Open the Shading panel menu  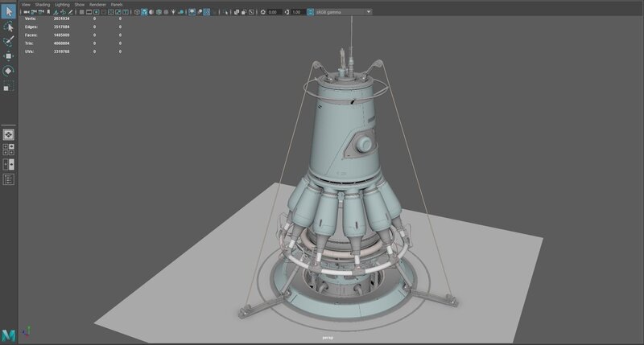click(43, 4)
